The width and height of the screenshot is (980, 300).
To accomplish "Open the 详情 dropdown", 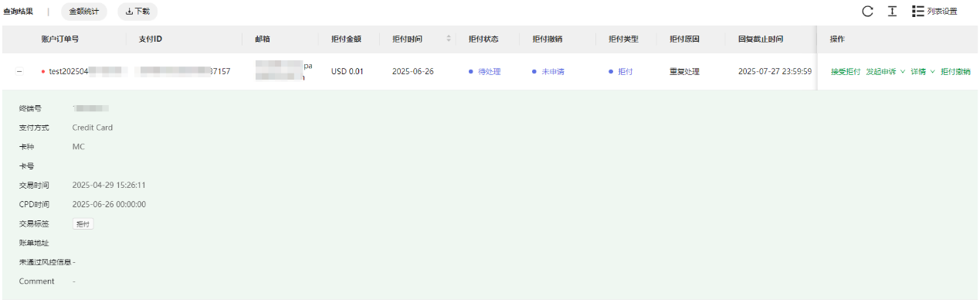I will pyautogui.click(x=922, y=72).
